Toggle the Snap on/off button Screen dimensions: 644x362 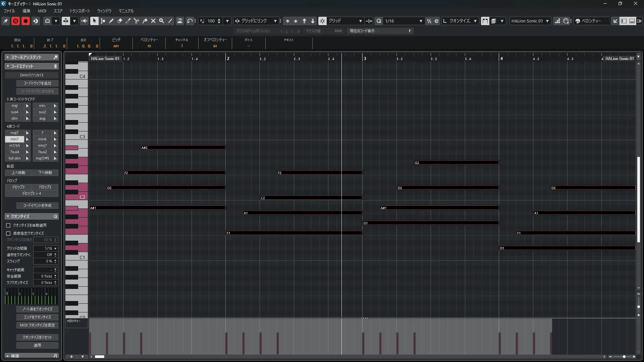(x=322, y=21)
